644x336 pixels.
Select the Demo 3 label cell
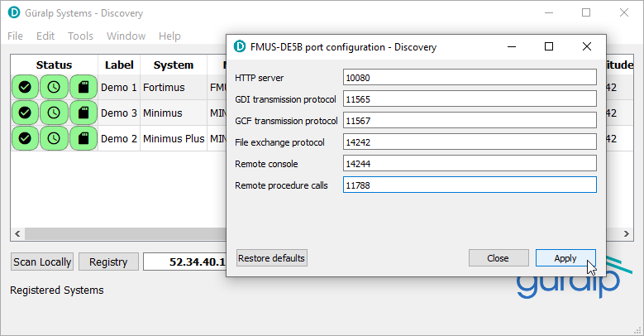pos(119,113)
